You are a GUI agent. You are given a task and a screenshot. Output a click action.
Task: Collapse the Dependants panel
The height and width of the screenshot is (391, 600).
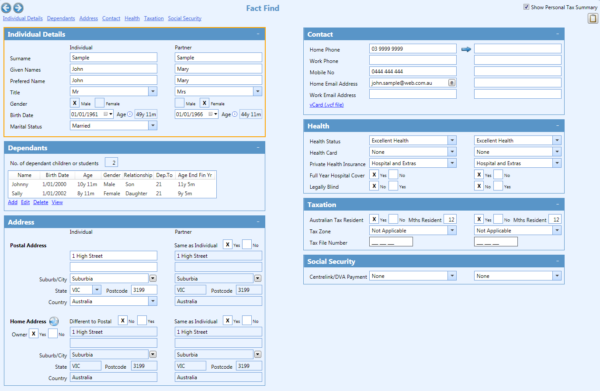[x=258, y=148]
